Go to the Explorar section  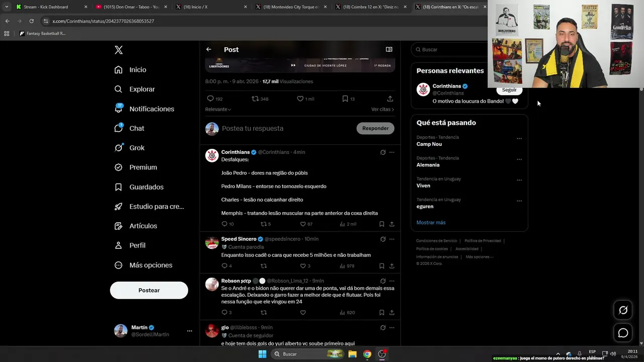click(x=134, y=89)
